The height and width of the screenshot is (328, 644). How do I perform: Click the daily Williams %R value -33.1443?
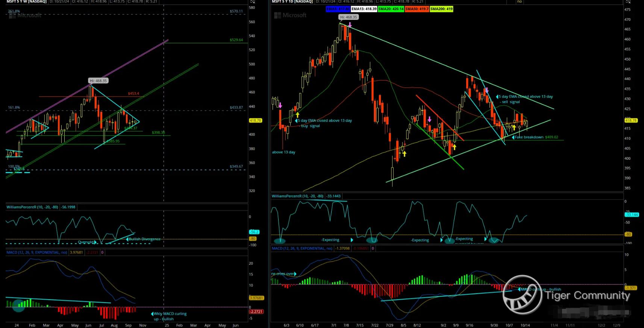click(x=333, y=196)
